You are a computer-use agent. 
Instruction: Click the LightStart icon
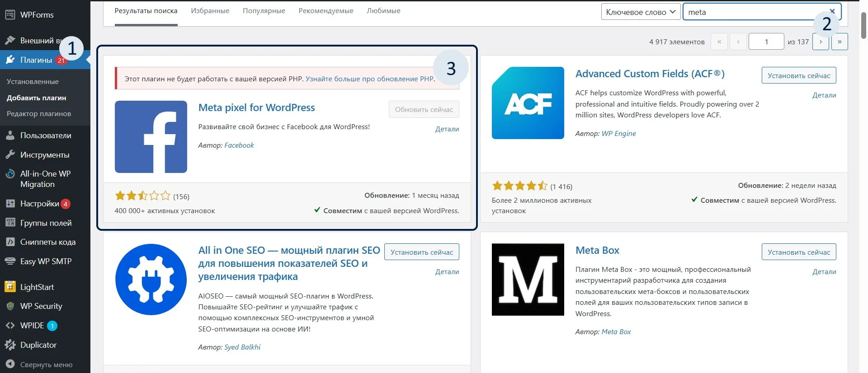click(x=10, y=287)
